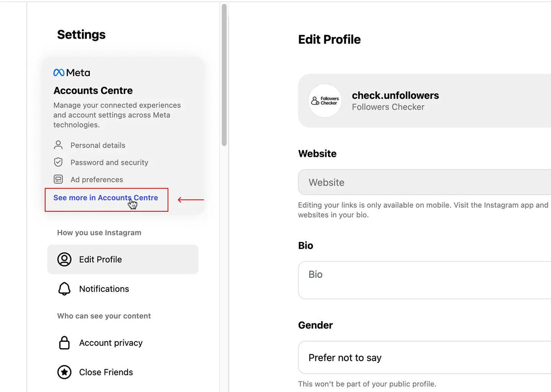Click the Ad preferences icon

(x=58, y=179)
